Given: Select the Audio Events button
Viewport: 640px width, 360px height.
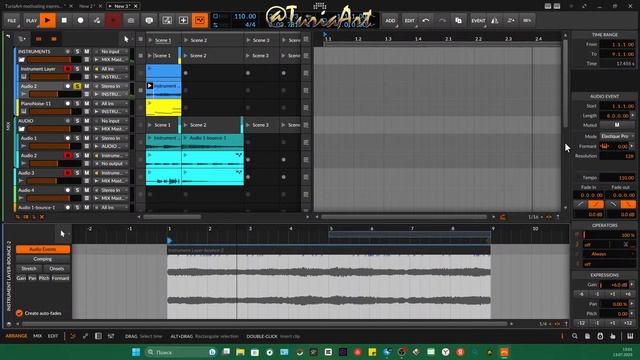Looking at the screenshot, I should pos(43,249).
